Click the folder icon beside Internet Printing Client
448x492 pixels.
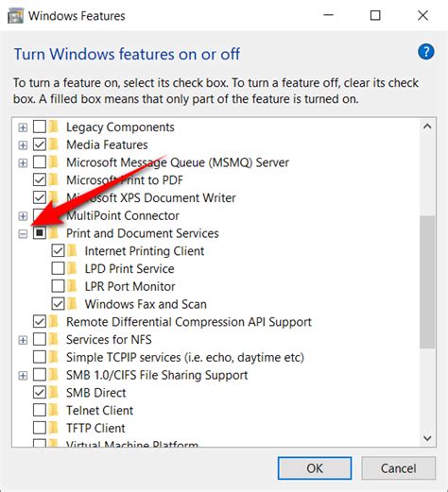point(73,250)
